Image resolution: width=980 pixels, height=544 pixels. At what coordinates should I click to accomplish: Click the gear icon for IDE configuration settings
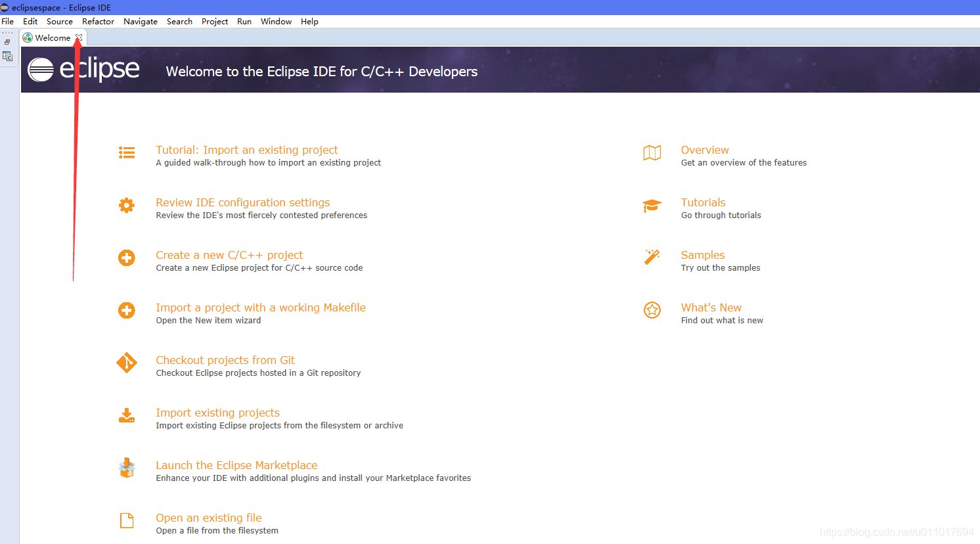[127, 205]
